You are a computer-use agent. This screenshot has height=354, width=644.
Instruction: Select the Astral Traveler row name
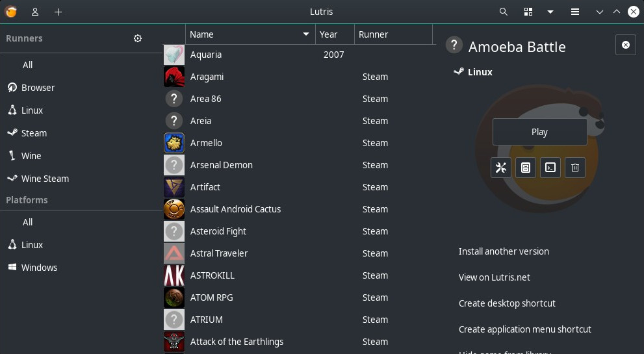tap(219, 253)
